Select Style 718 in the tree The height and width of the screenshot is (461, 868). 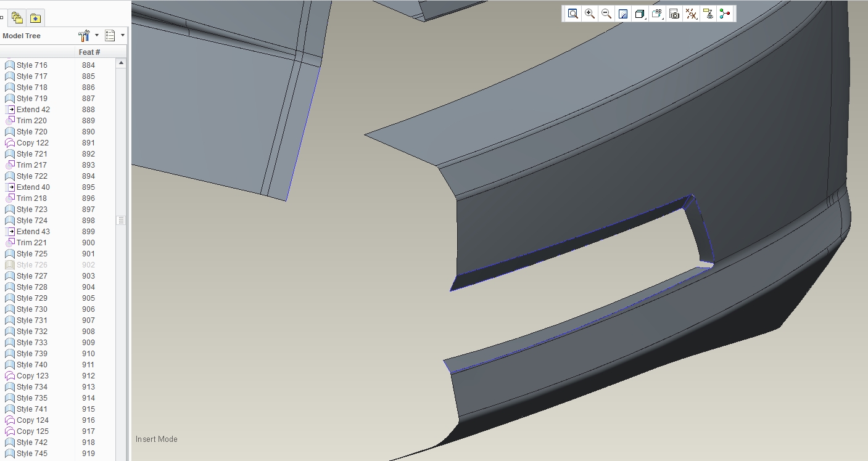(x=32, y=88)
